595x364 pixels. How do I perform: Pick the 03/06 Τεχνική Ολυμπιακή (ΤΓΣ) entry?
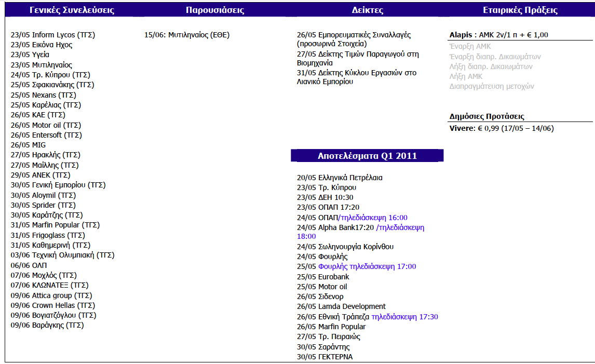tap(63, 255)
